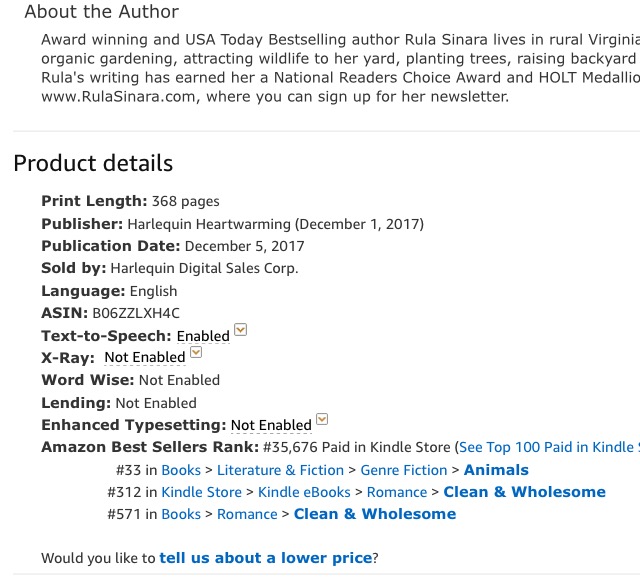640x588 pixels.
Task: Open the Enhanced Typesetting info popover arrow
Action: (321, 421)
